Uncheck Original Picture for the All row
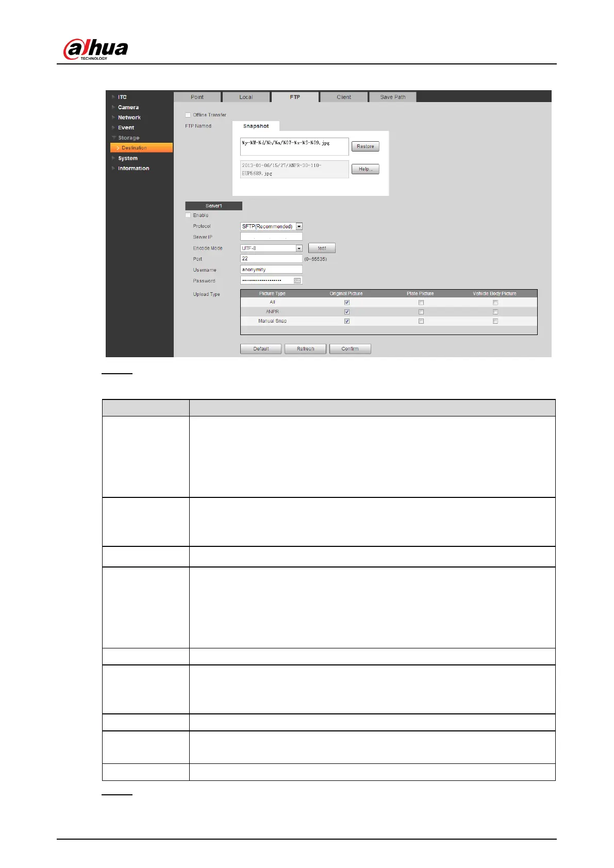This screenshot has width=614, height=868. pyautogui.click(x=347, y=303)
